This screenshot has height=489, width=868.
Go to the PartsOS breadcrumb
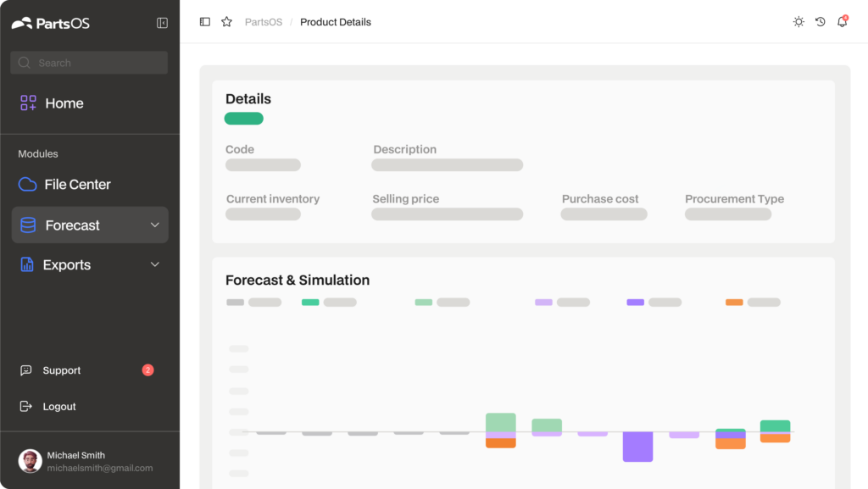(x=264, y=22)
